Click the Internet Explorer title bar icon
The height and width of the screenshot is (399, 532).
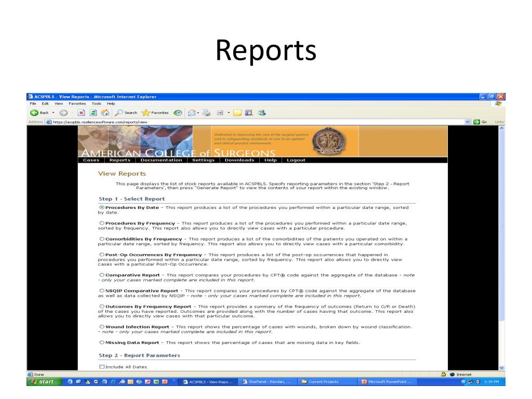[30, 97]
